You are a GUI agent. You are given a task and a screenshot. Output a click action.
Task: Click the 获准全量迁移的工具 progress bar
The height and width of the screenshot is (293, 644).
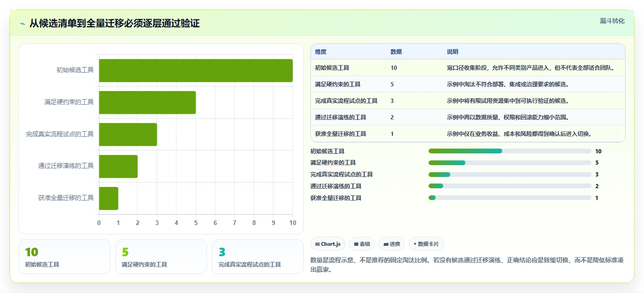point(510,198)
